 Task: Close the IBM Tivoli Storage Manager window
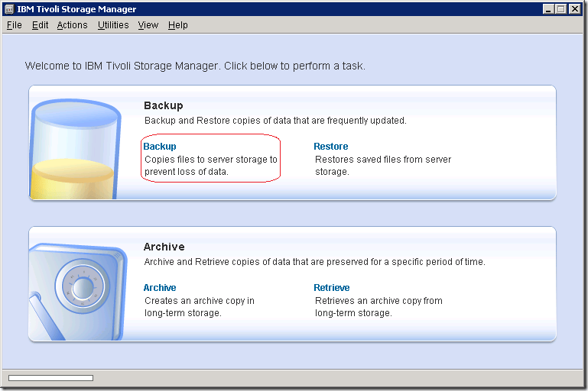click(576, 9)
